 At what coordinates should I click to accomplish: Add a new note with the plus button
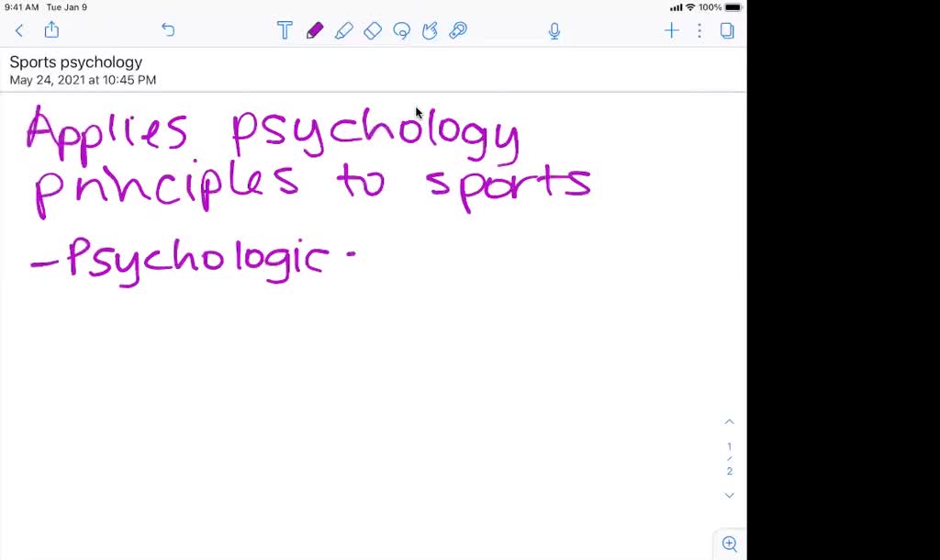point(671,30)
